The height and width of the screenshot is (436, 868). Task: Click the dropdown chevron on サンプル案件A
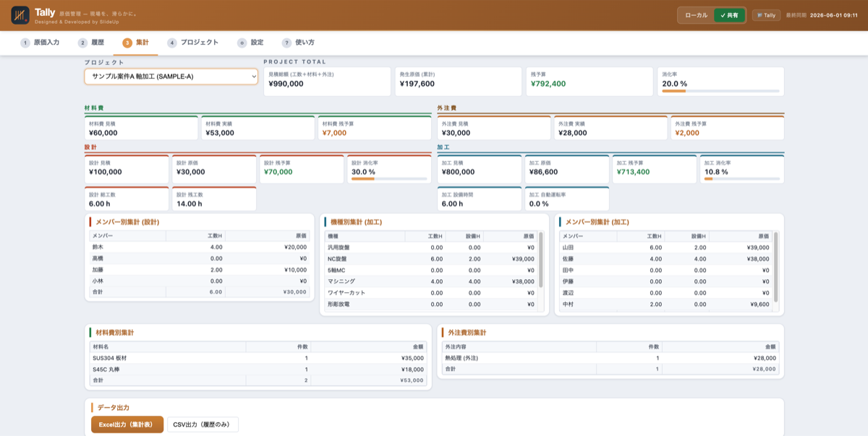[253, 76]
